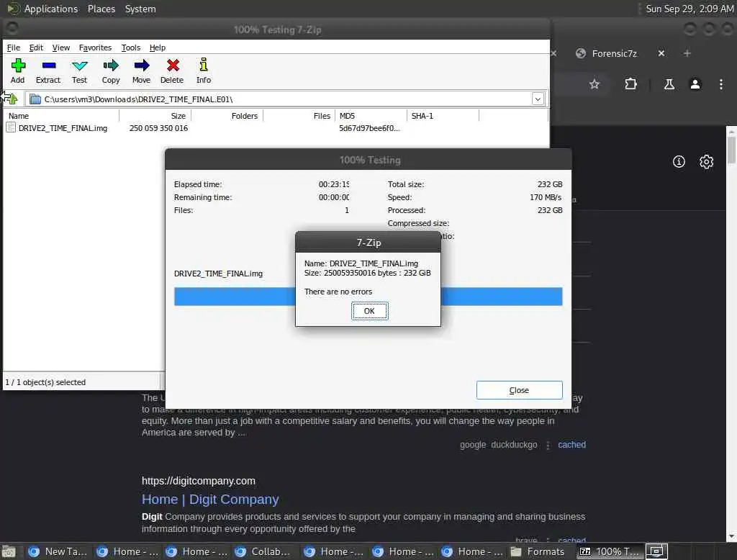Open the Home | Digit Company link
The image size is (737, 560).
click(x=210, y=500)
